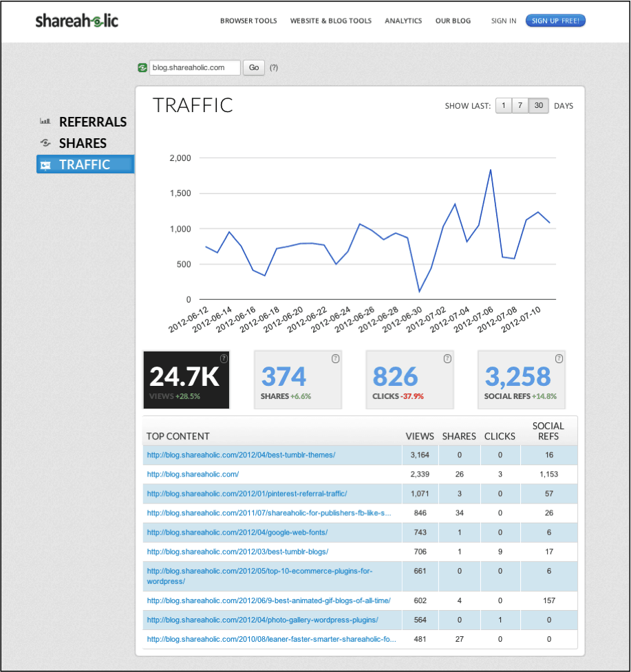Click the SOCIAL REFS column header
Viewport: 631px width, 672px height.
tap(548, 431)
